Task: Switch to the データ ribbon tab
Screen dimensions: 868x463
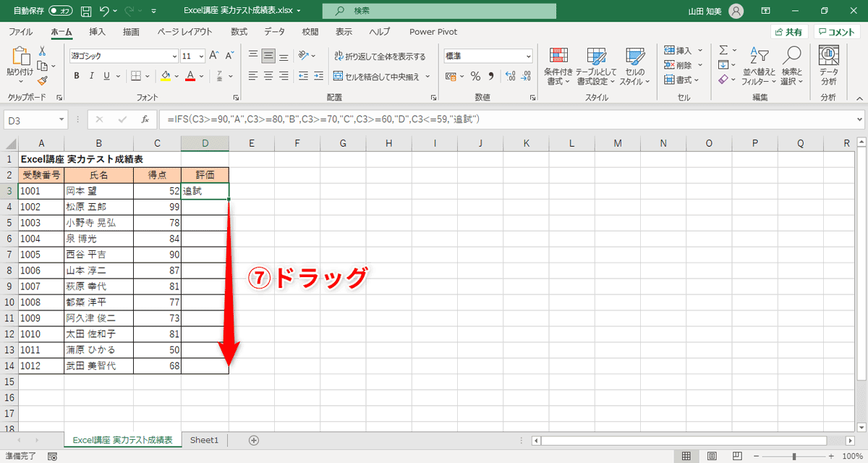Action: click(273, 32)
